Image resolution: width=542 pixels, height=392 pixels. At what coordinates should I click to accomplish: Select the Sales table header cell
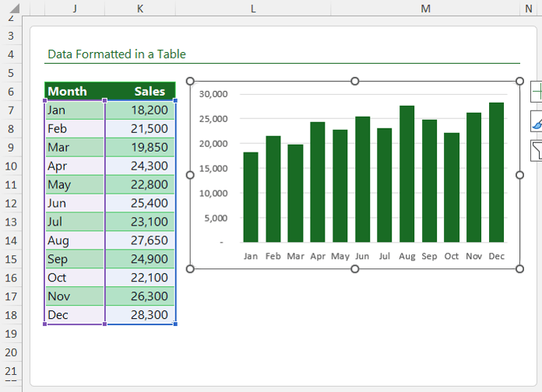pos(140,91)
